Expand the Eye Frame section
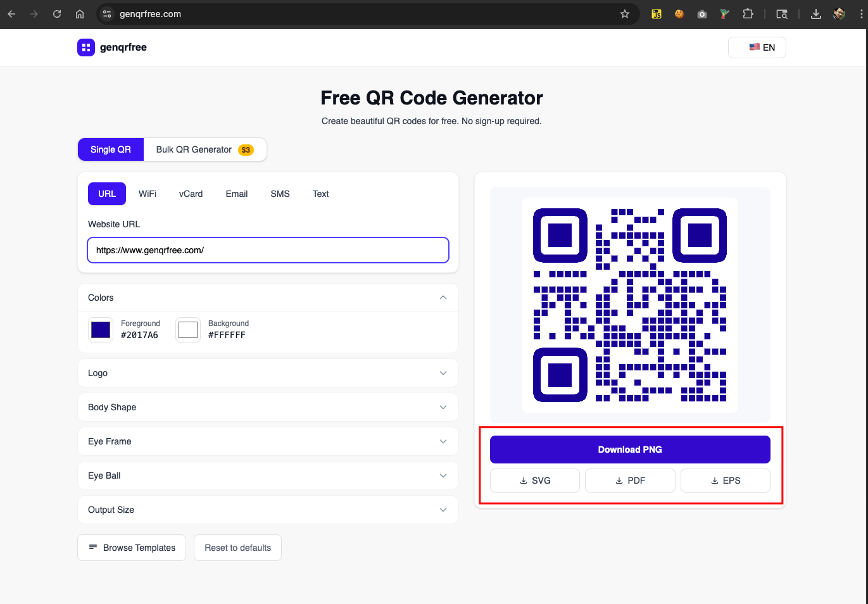The width and height of the screenshot is (868, 604). pos(268,441)
